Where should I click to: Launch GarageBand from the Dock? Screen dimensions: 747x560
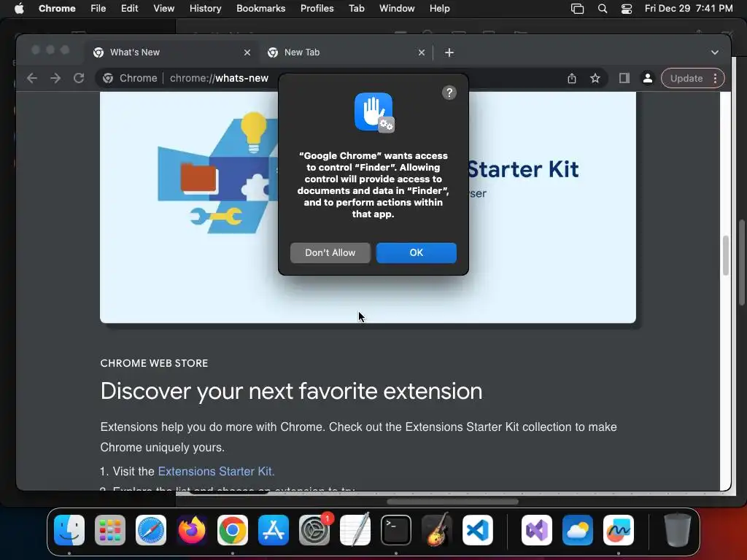click(437, 530)
